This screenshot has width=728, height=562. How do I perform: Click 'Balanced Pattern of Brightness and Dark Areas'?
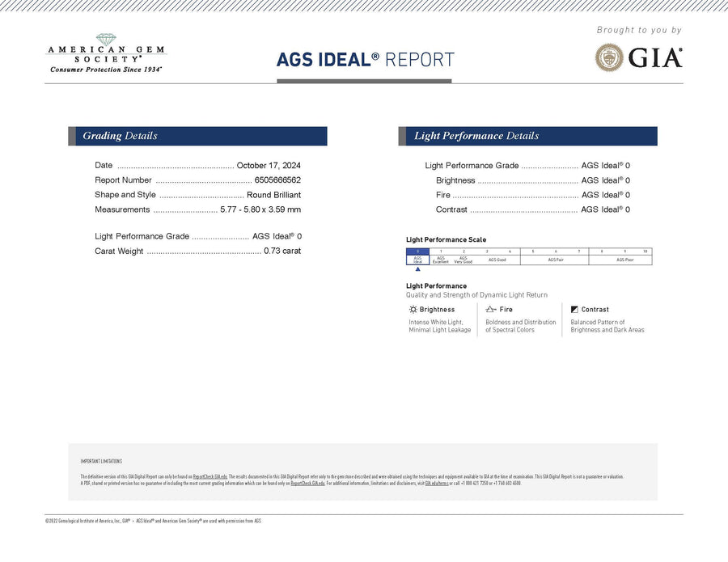607,326
